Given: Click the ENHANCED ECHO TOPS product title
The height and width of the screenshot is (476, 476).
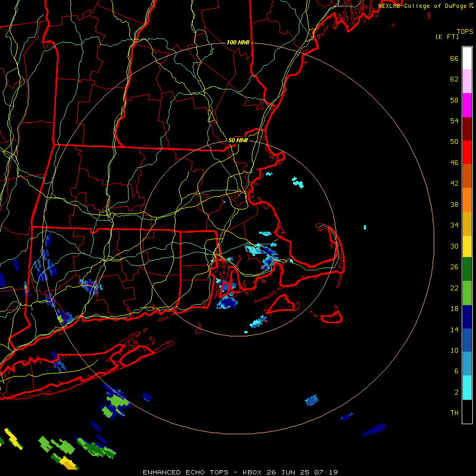Looking at the screenshot, I should (x=185, y=472).
